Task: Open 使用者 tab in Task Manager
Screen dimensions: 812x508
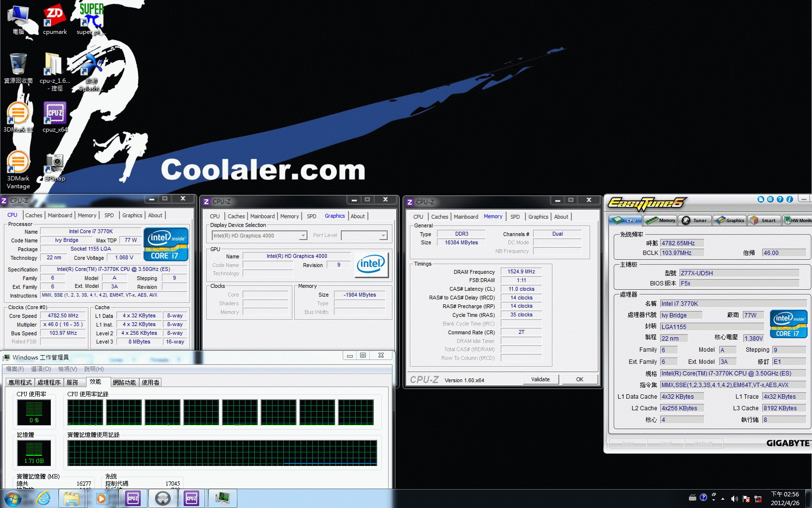Action: pyautogui.click(x=150, y=382)
